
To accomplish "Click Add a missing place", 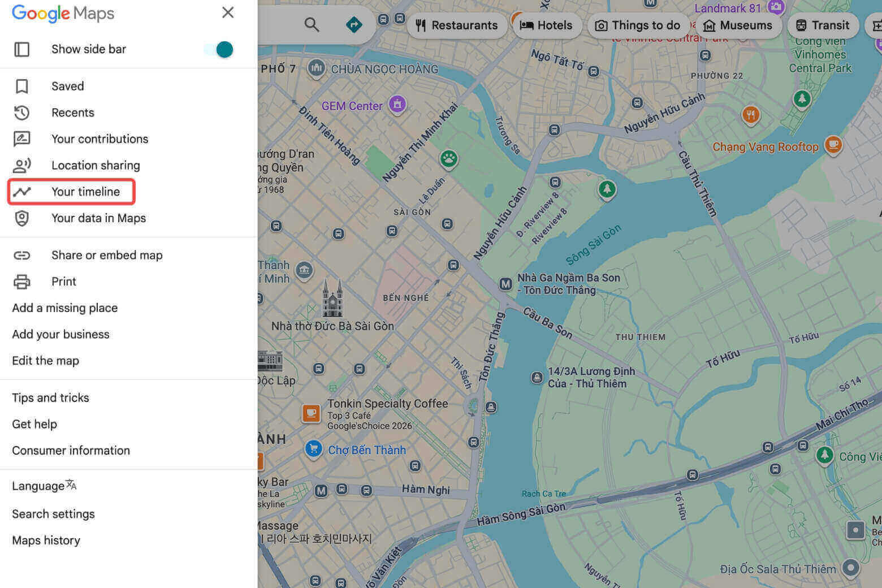I will coord(65,308).
